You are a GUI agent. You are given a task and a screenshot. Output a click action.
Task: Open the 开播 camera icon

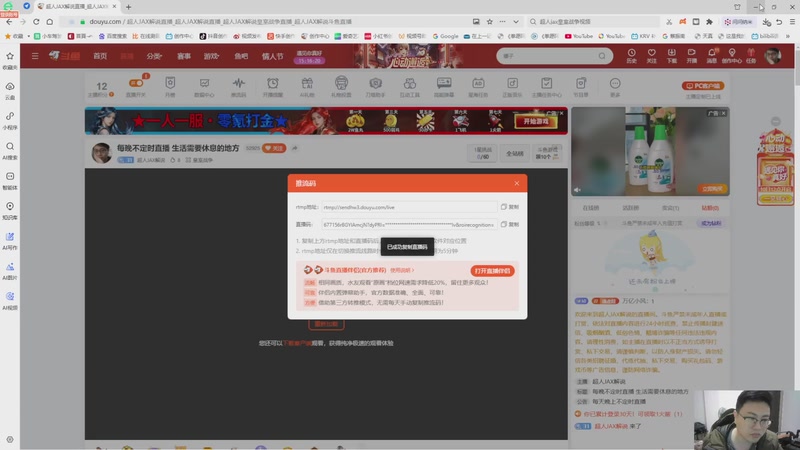[x=691, y=56]
